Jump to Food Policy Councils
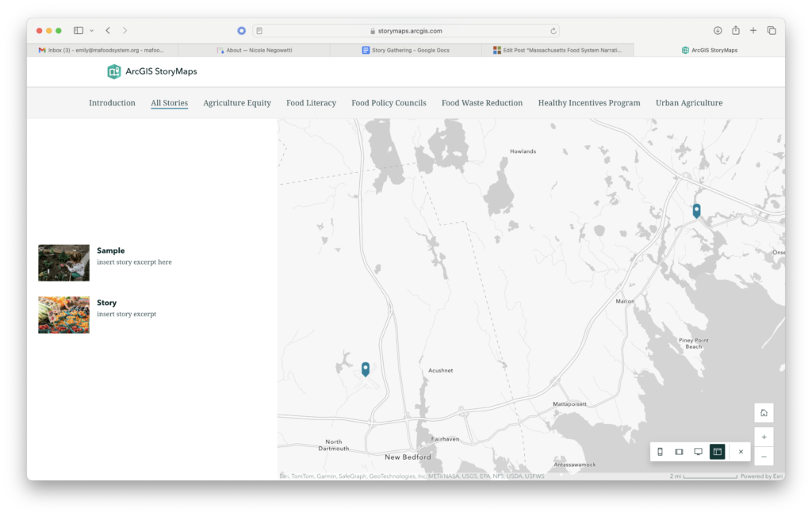 click(389, 103)
